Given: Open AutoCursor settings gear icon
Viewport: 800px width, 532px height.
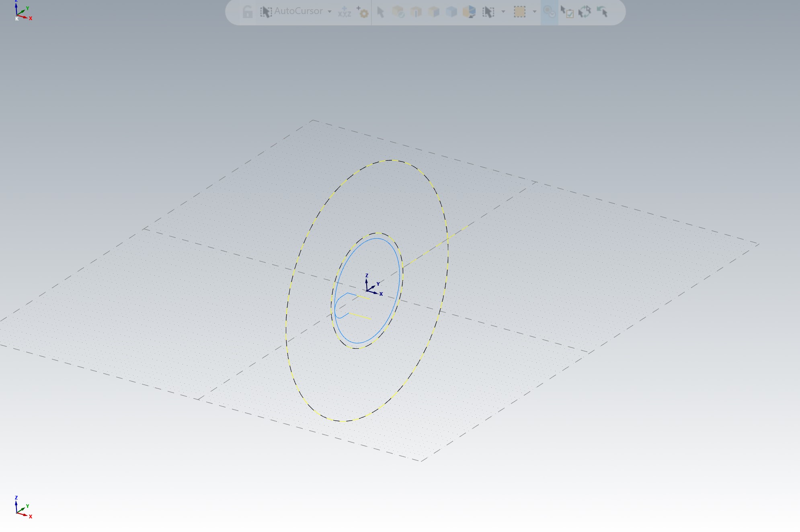Looking at the screenshot, I should coord(363,12).
